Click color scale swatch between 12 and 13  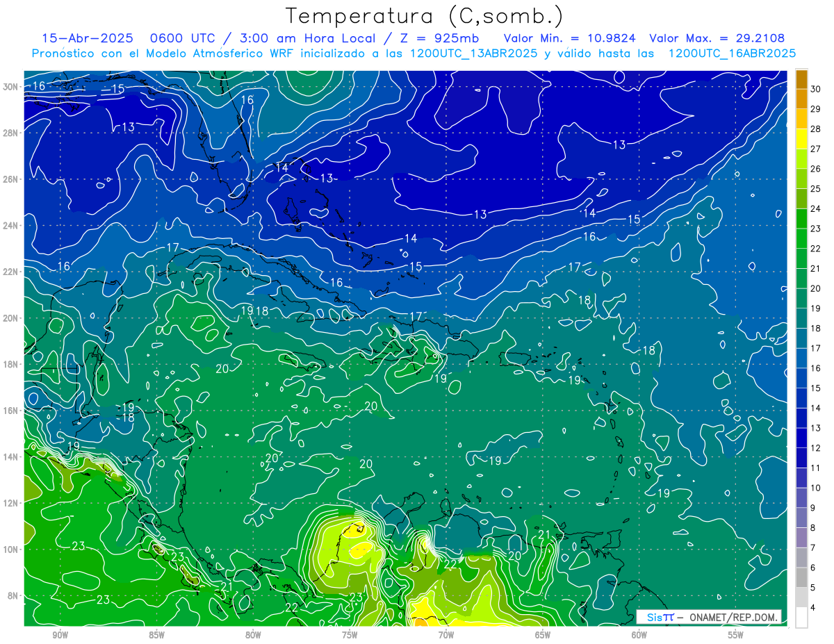click(801, 438)
